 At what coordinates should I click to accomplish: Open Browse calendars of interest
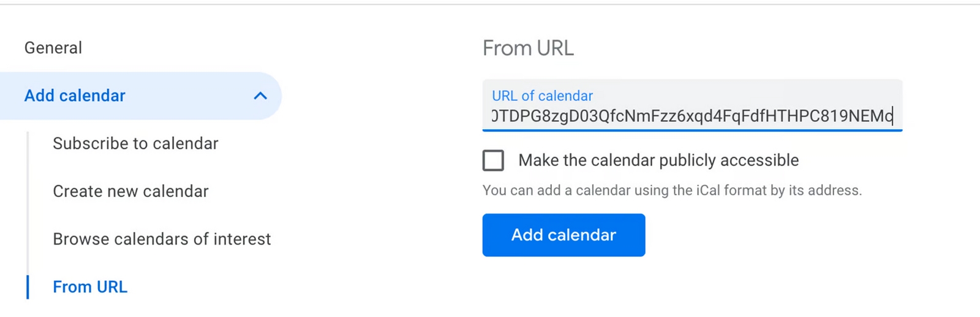(162, 239)
